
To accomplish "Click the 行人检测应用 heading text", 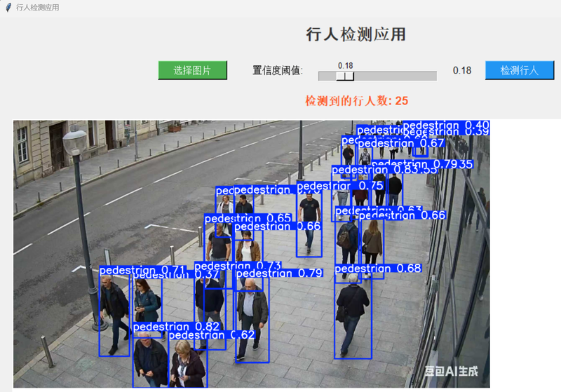I will pyautogui.click(x=356, y=34).
